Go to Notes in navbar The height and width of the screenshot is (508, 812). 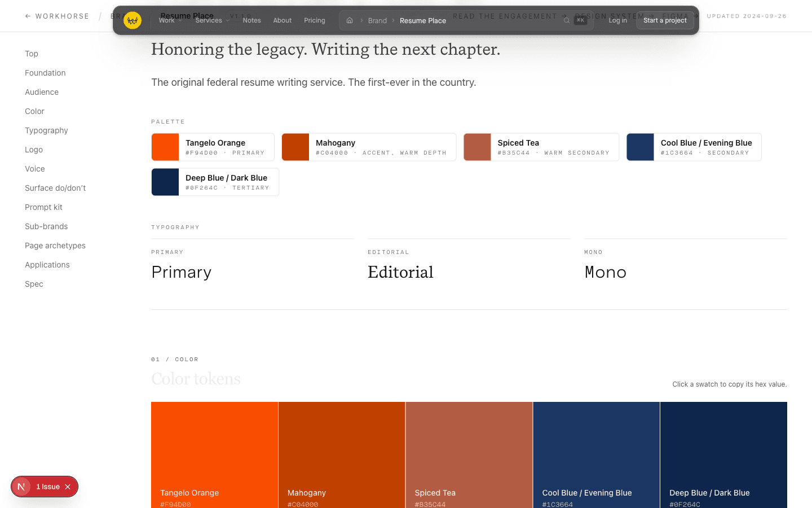[x=251, y=20]
